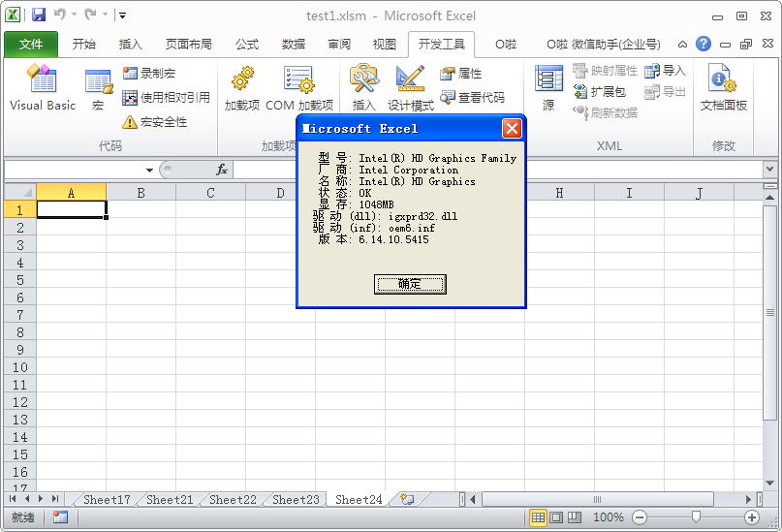Select row 5 header
Viewport: 782px width, 532px height.
pyautogui.click(x=20, y=280)
